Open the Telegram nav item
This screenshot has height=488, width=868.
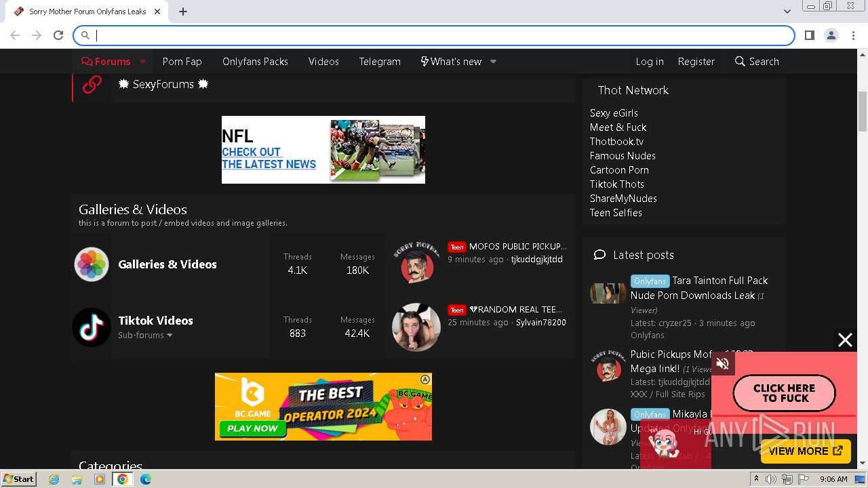click(380, 61)
